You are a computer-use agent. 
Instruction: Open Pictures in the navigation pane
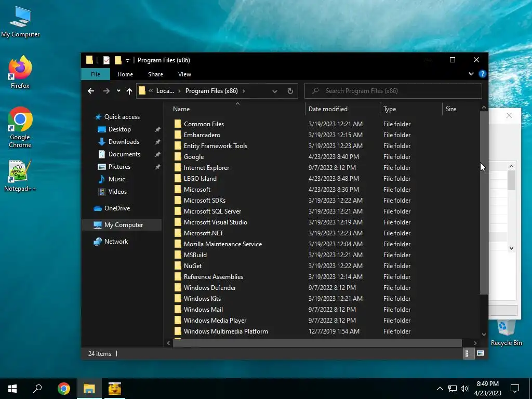pos(119,167)
